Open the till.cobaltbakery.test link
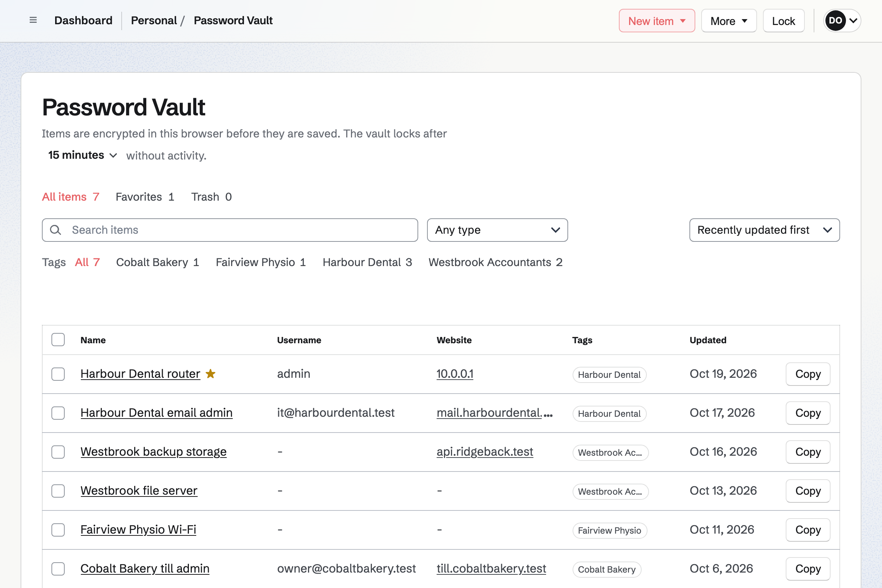This screenshot has width=882, height=588. click(491, 569)
